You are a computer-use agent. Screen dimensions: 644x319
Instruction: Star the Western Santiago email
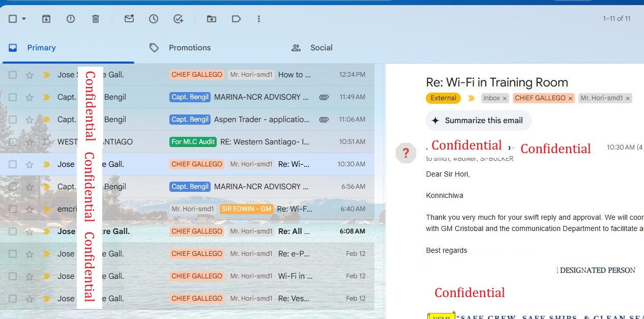coord(30,142)
